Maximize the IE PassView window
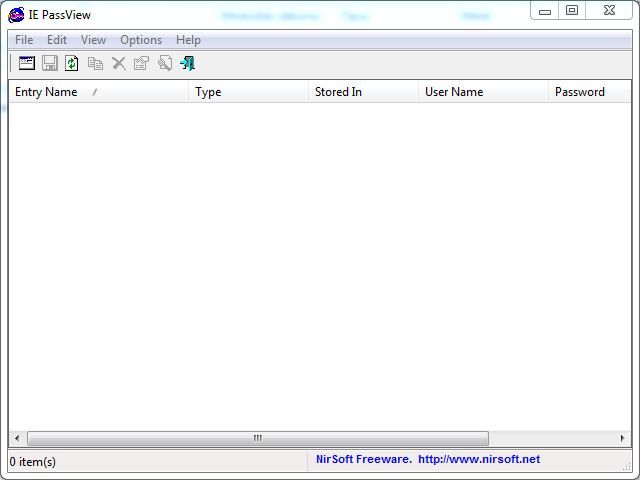The width and height of the screenshot is (640, 480). 572,11
